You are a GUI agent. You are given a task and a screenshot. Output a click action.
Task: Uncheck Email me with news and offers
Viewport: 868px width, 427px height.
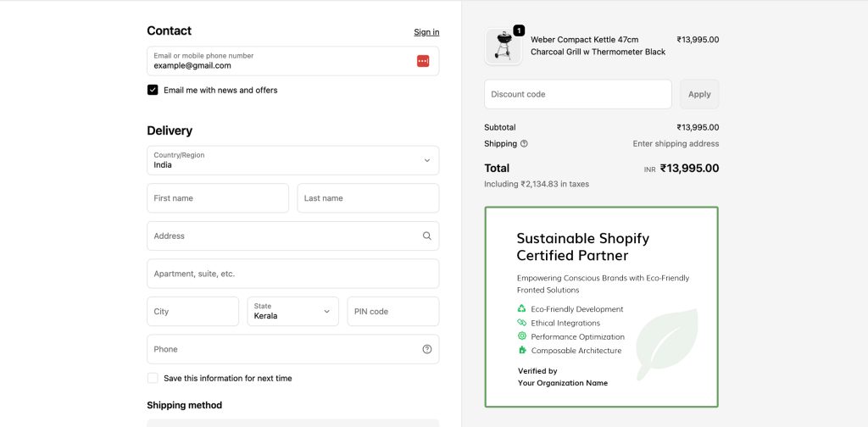153,90
